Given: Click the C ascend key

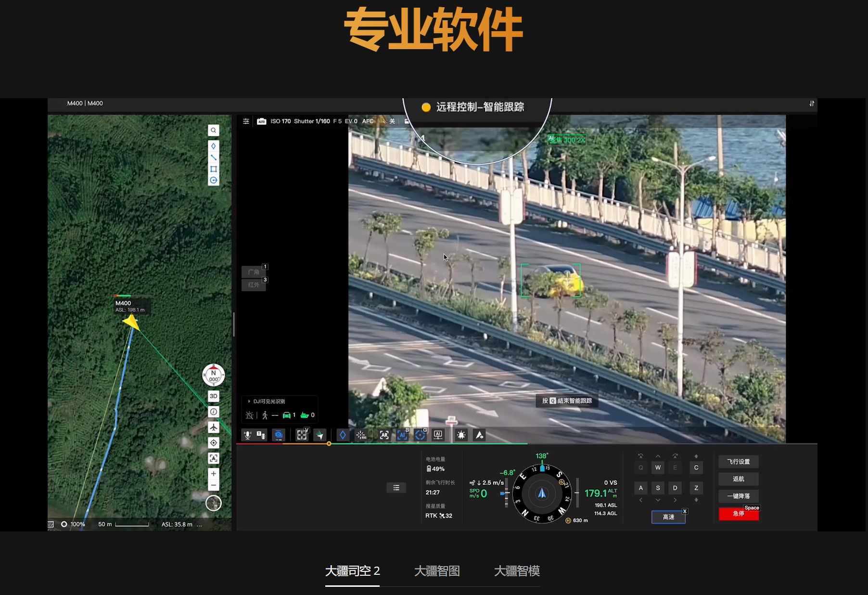Looking at the screenshot, I should click(x=696, y=467).
